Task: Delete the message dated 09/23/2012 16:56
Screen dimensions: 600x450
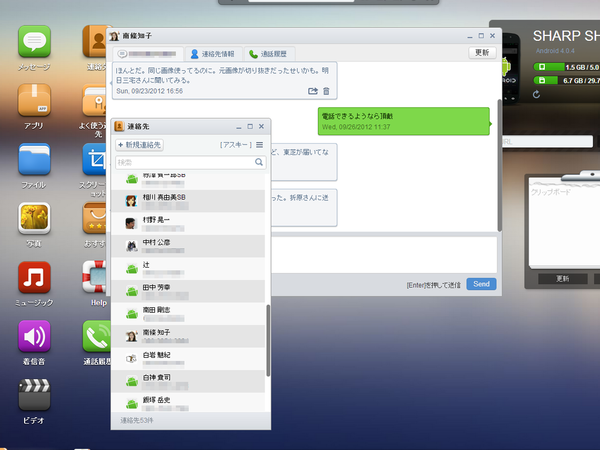Action: (326, 91)
